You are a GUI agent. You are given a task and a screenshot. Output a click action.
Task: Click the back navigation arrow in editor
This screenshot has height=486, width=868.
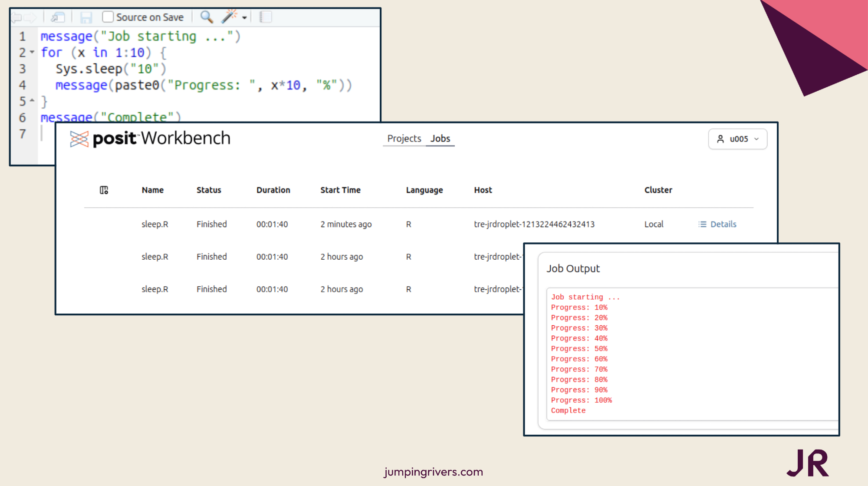(x=16, y=17)
